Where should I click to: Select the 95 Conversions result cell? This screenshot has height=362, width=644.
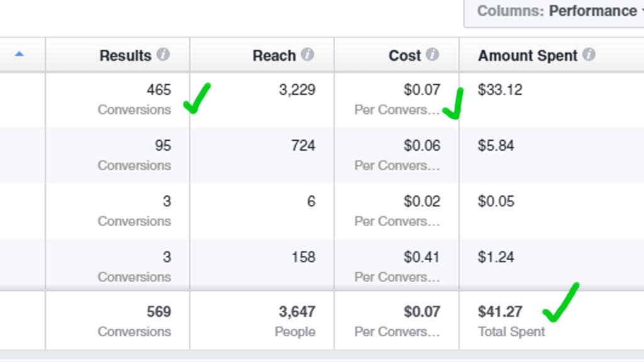tap(118, 155)
